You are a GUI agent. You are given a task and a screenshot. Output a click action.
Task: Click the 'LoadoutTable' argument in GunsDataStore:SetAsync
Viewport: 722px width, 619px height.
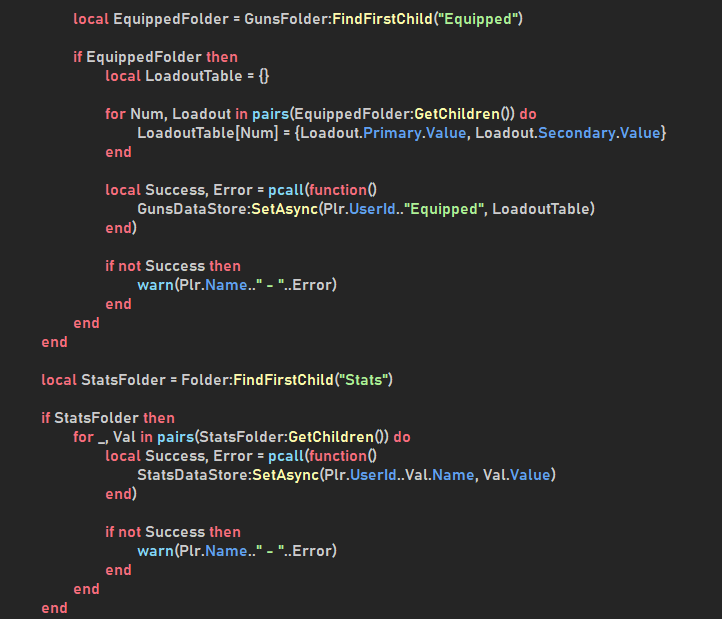coord(541,209)
